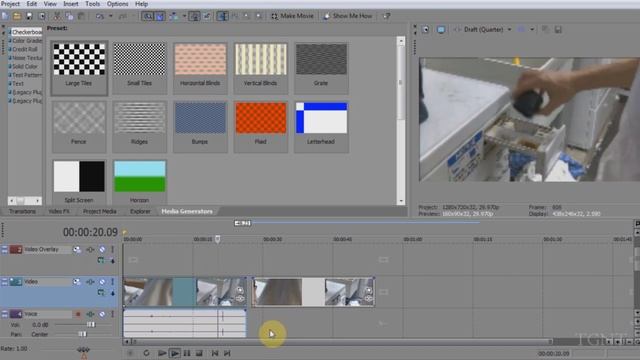Click the presets scrollbar down arrow

point(400,201)
